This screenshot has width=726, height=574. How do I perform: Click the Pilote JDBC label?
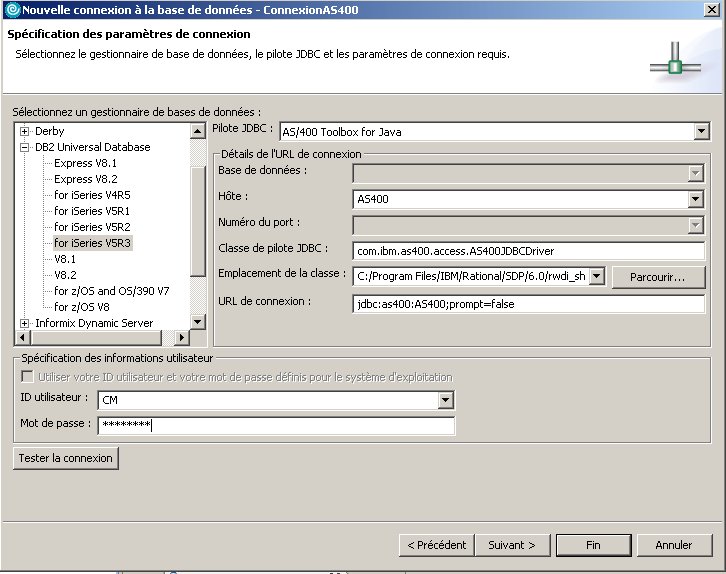(243, 128)
